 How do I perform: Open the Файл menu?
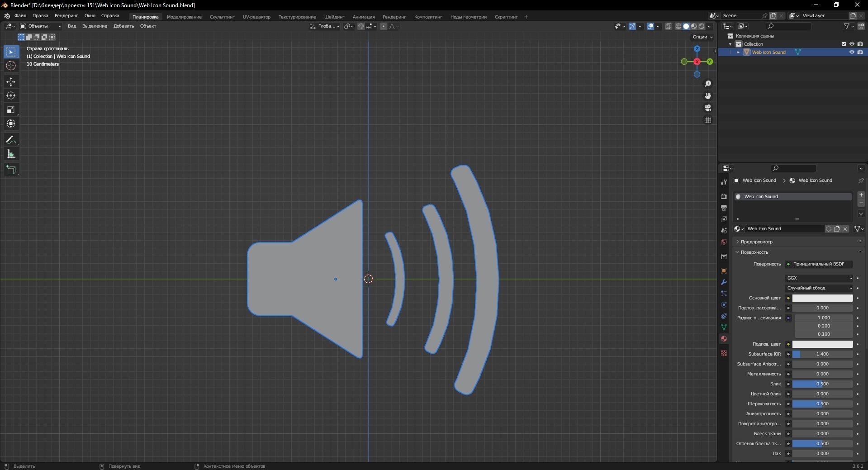coord(20,16)
